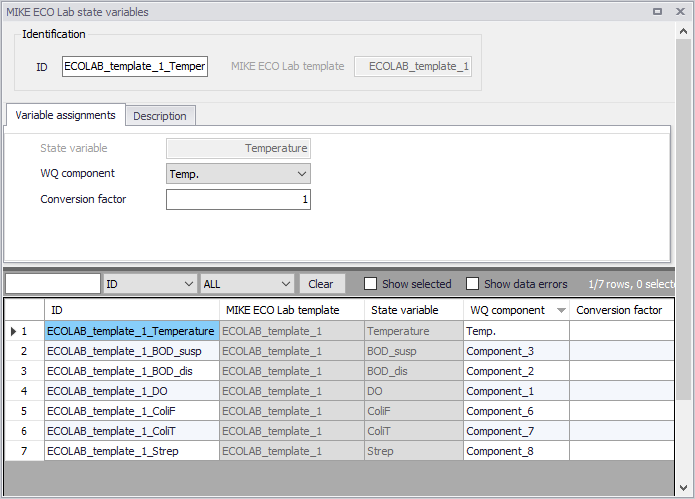Click WQ component cell Component_7
The height and width of the screenshot is (499, 695).
pos(516,431)
